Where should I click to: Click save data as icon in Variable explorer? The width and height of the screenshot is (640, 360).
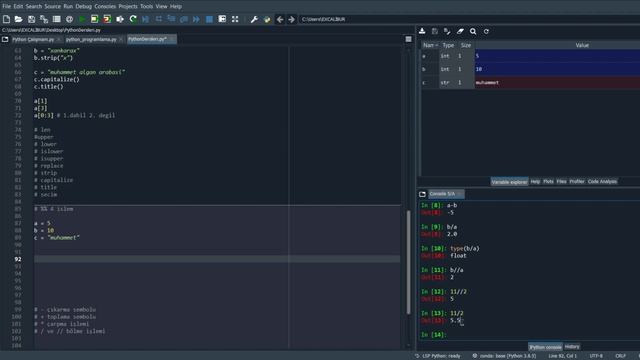447,31
